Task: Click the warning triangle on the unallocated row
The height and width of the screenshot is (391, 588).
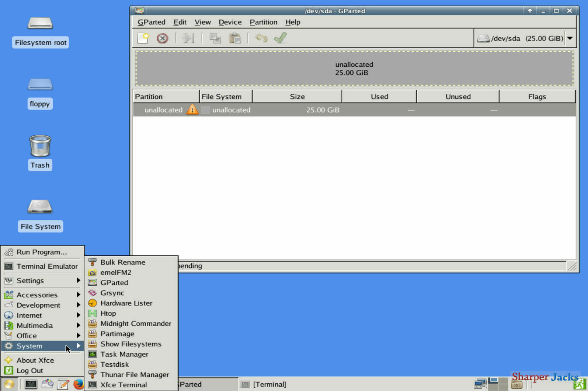Action: click(192, 110)
